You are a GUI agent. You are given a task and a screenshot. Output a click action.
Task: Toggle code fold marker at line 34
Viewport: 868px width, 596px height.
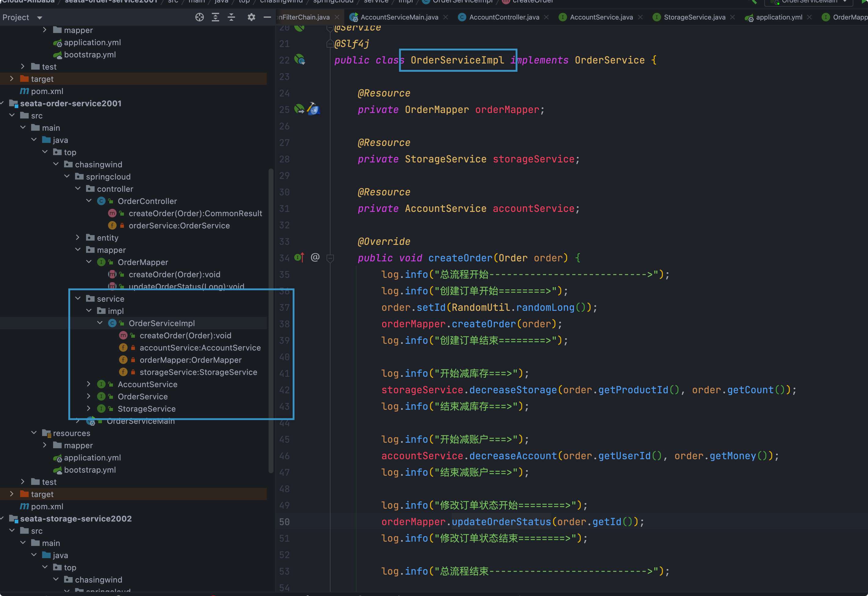click(330, 258)
